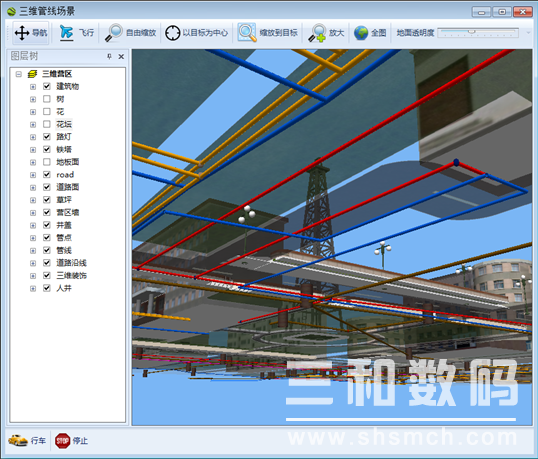Collapse the 三维营区 root node
Screen dimensions: 538x459
(19, 74)
